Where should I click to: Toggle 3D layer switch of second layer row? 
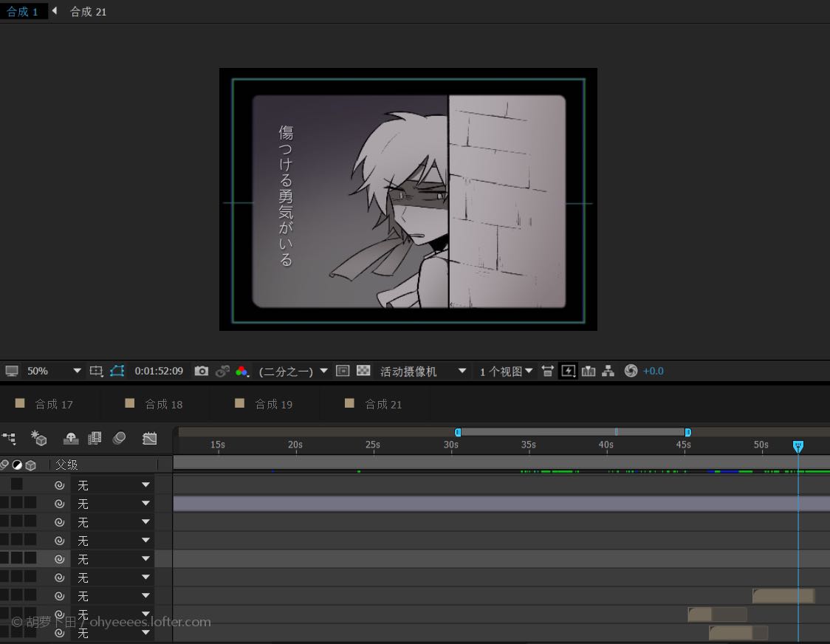[30, 502]
